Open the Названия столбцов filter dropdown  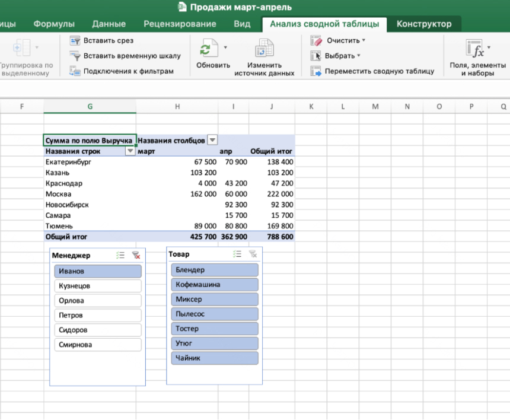pyautogui.click(x=212, y=140)
